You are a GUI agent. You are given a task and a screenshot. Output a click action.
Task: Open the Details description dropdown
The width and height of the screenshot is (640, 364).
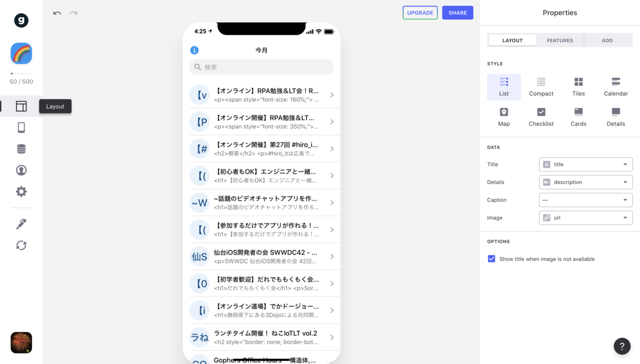(586, 182)
